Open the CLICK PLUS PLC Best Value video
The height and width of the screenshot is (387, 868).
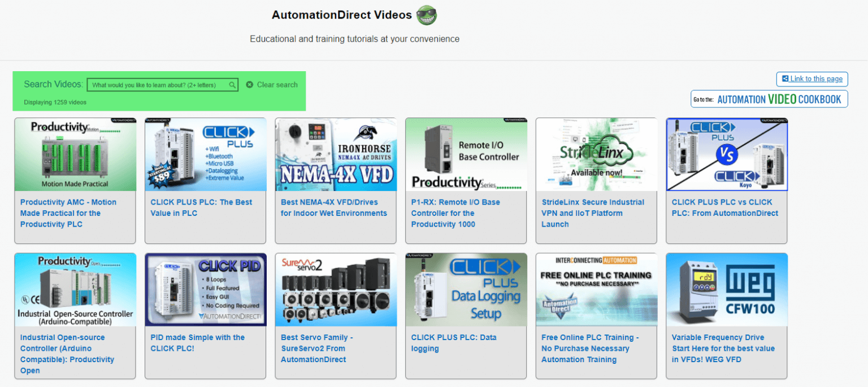tap(205, 154)
